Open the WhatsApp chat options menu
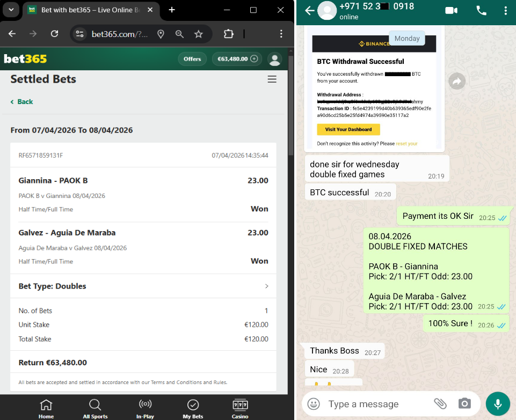 (x=506, y=11)
